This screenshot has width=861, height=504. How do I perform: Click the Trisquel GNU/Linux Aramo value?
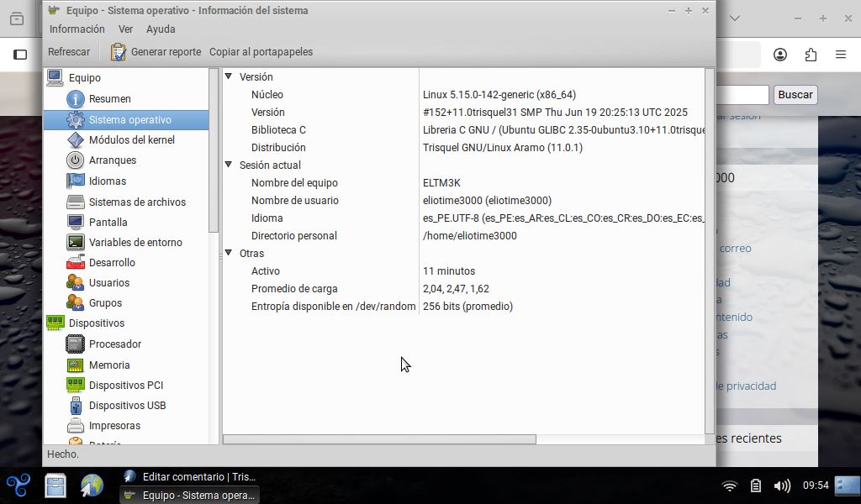coord(503,148)
